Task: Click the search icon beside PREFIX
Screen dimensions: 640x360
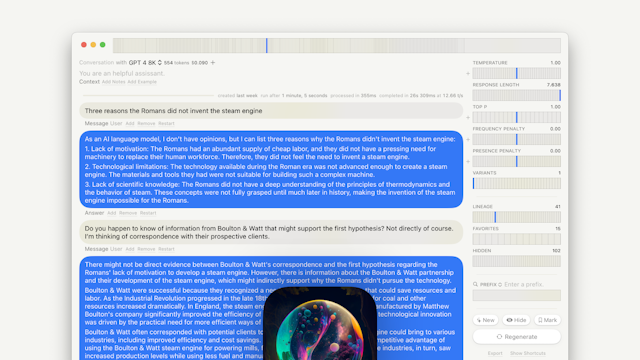Action: click(x=476, y=284)
